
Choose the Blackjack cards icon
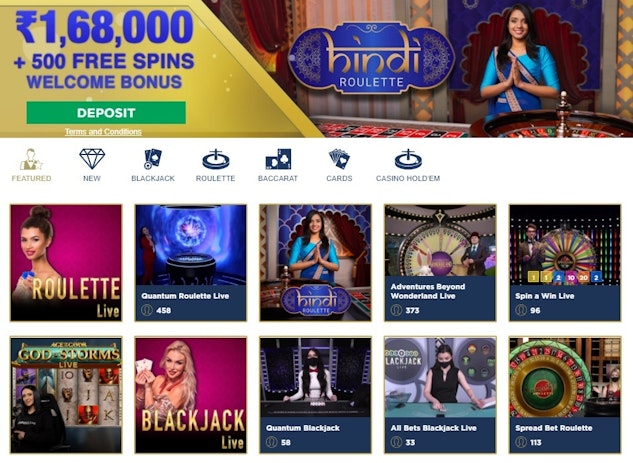[x=153, y=159]
